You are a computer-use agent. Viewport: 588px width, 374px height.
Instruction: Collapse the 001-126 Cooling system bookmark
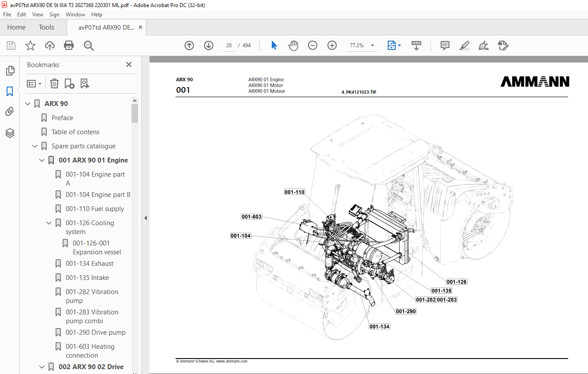[49, 223]
